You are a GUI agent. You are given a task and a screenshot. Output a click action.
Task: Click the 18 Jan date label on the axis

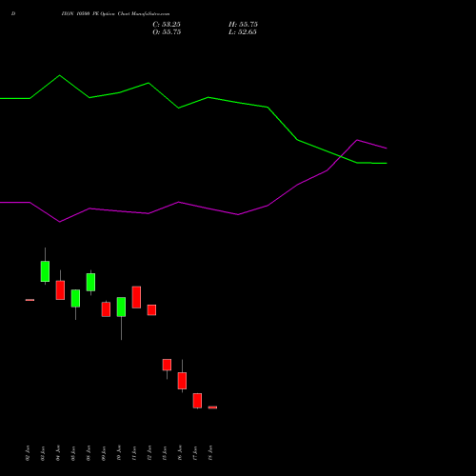(x=210, y=453)
